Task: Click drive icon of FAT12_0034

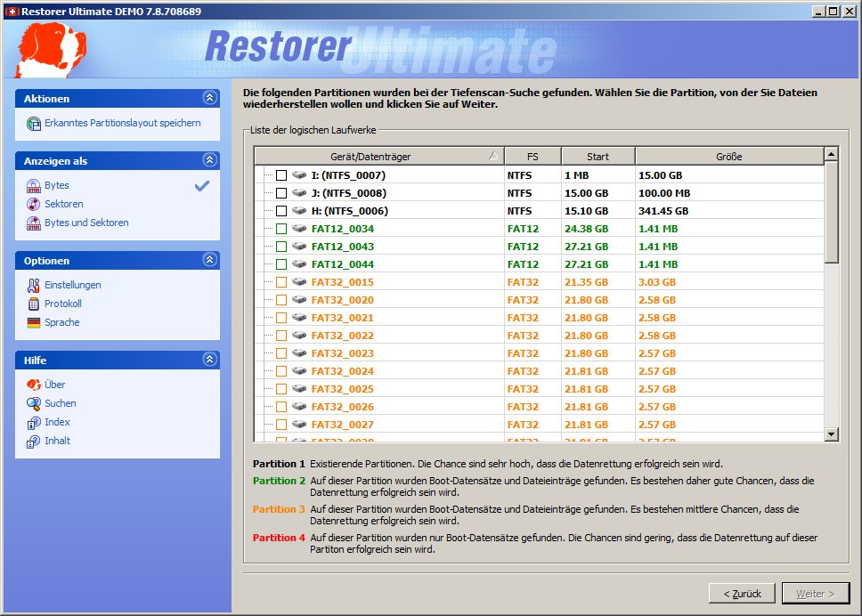Action: (299, 229)
